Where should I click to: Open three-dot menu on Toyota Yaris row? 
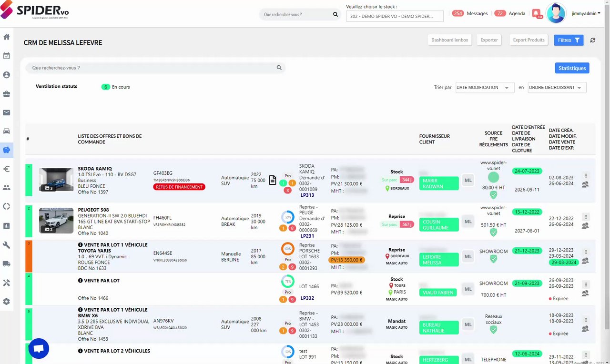tap(586, 252)
